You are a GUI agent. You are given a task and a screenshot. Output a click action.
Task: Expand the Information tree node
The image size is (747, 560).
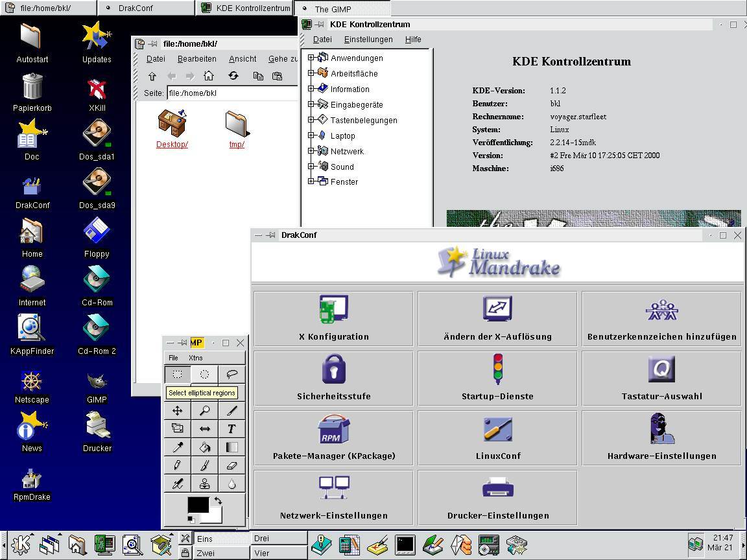(311, 89)
